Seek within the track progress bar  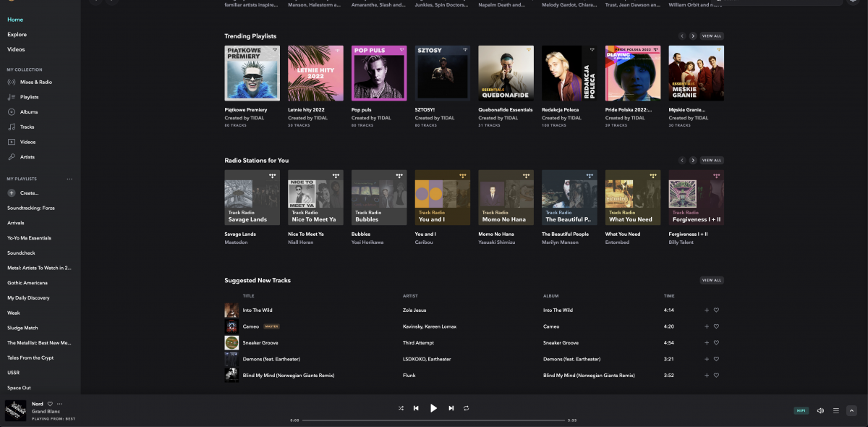click(x=433, y=420)
